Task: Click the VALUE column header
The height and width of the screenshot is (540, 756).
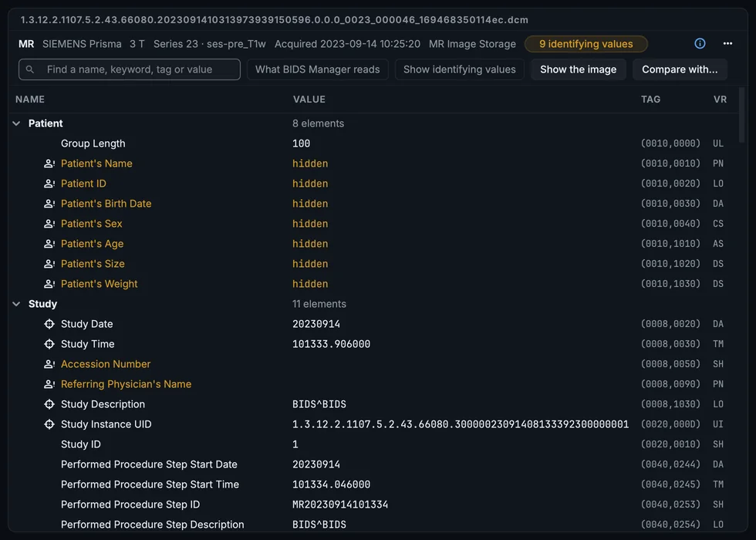Action: (309, 100)
